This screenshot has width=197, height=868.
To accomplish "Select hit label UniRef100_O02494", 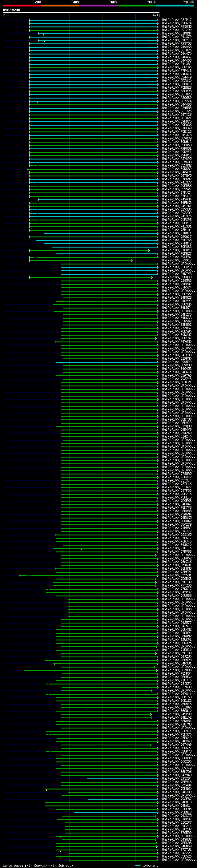I will 177,785.
